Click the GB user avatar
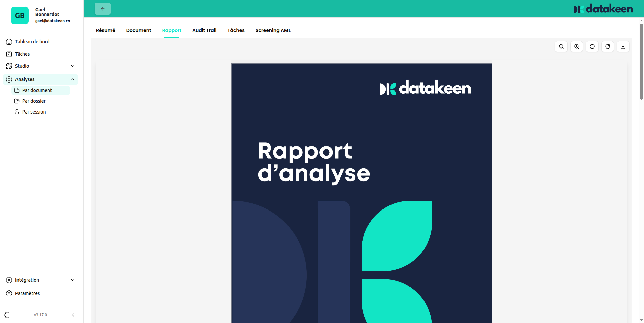The height and width of the screenshot is (323, 644). coord(20,15)
